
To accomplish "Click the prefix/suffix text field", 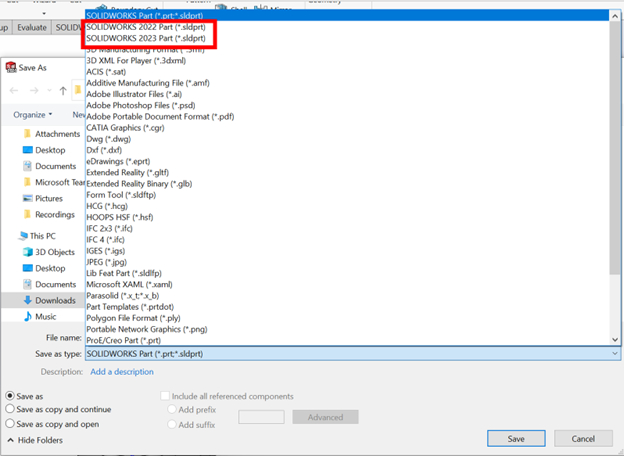I will [261, 417].
